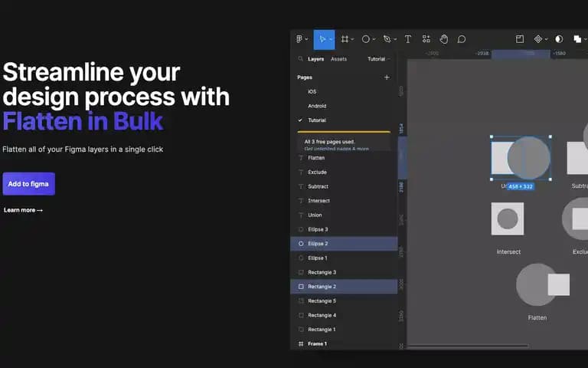Click the canvas horizontal scrollbar
This screenshot has width=588, height=368.
(468, 346)
